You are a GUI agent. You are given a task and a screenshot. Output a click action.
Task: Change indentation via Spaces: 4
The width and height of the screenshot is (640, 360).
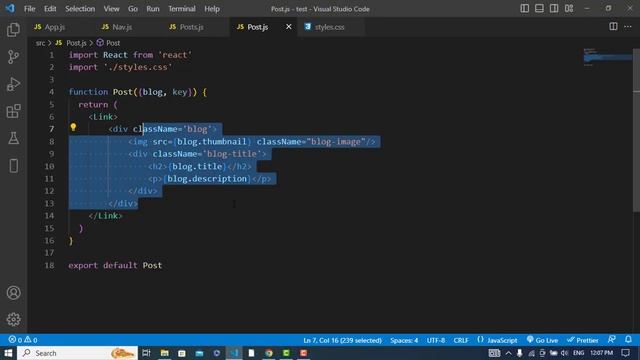click(404, 340)
